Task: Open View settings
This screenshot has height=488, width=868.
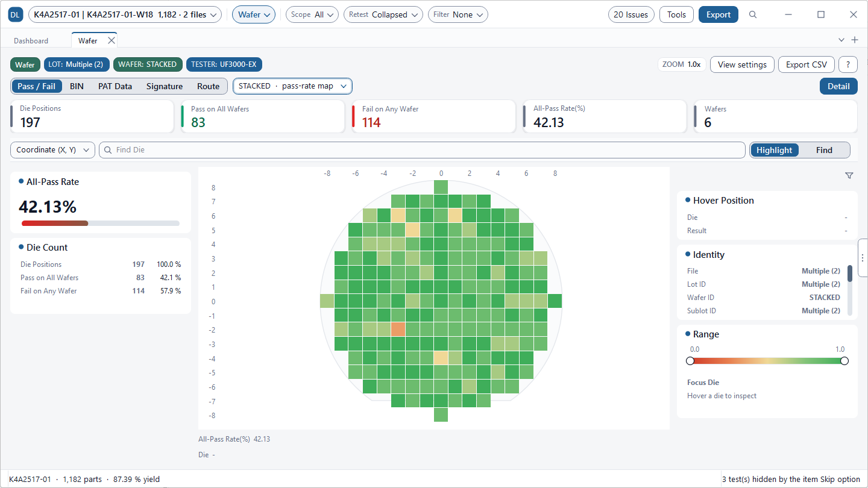Action: (x=742, y=64)
